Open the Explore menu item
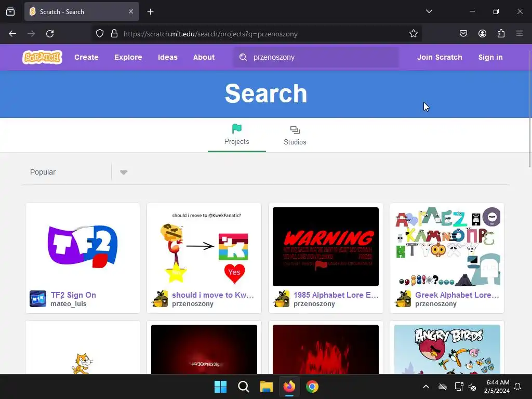The image size is (532, 399). 128,57
